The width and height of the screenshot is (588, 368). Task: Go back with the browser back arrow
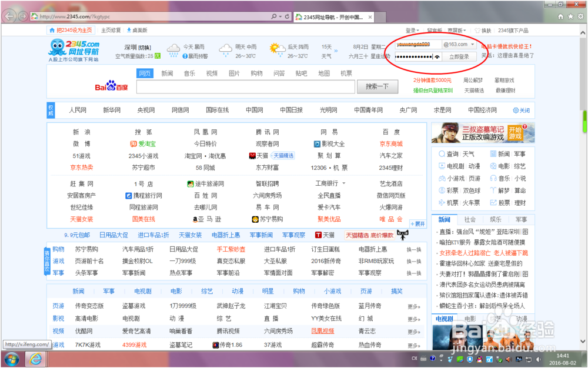[9, 16]
